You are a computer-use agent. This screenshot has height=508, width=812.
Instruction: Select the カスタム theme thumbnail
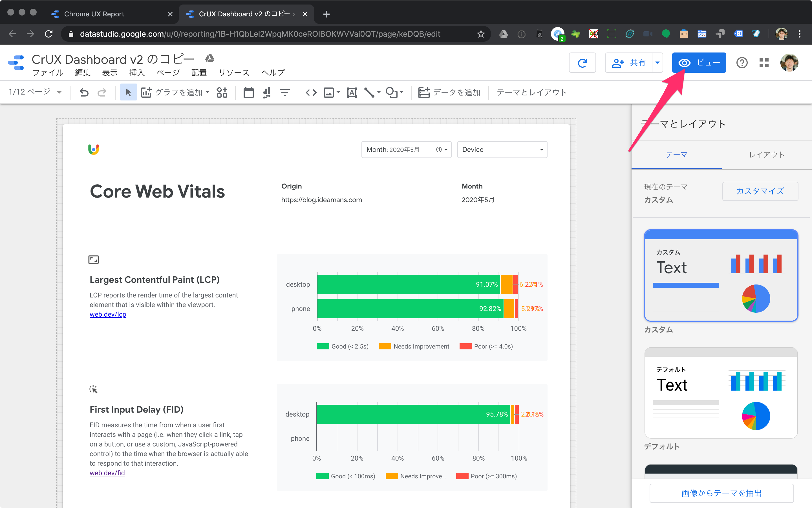pyautogui.click(x=721, y=275)
